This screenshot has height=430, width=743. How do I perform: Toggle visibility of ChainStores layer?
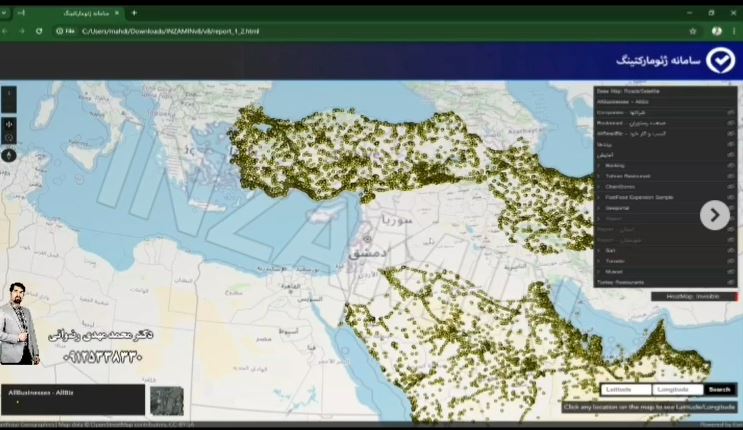[x=731, y=186]
